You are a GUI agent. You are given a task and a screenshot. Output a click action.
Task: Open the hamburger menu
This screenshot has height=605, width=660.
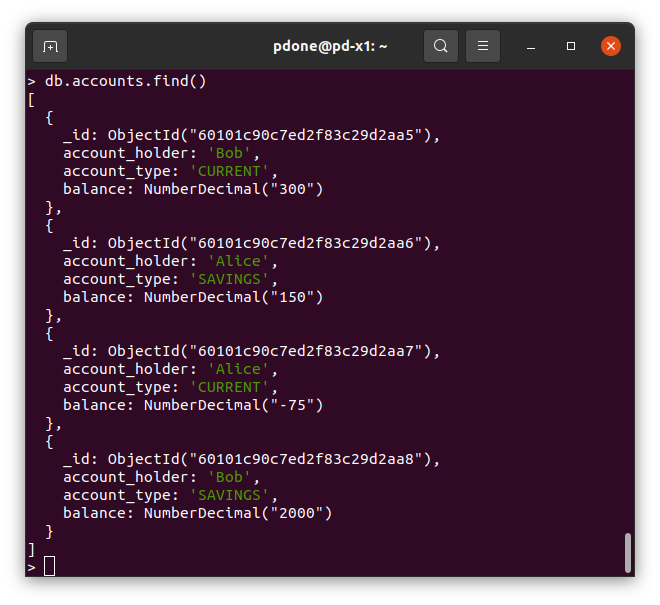483,46
